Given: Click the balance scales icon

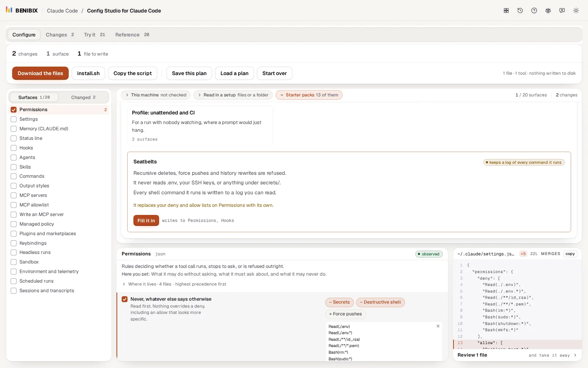Looking at the screenshot, I should [548, 11].
